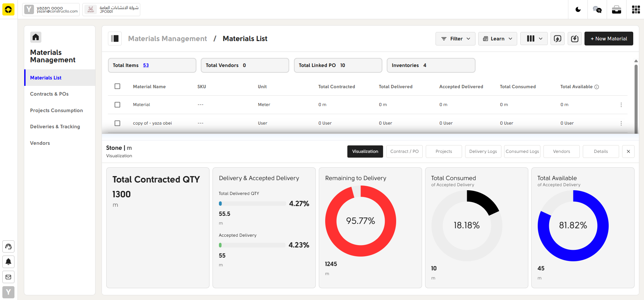Open Deliveries & Tracking section

click(55, 127)
